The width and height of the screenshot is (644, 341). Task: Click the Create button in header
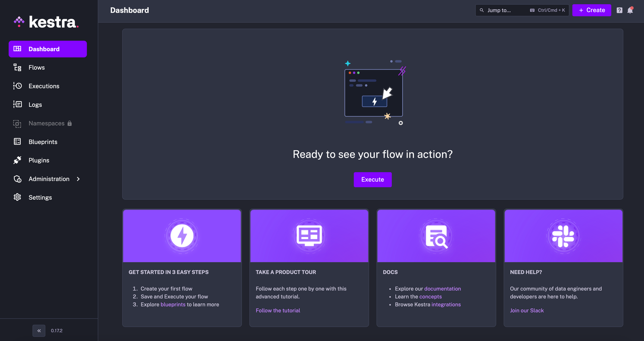(591, 10)
